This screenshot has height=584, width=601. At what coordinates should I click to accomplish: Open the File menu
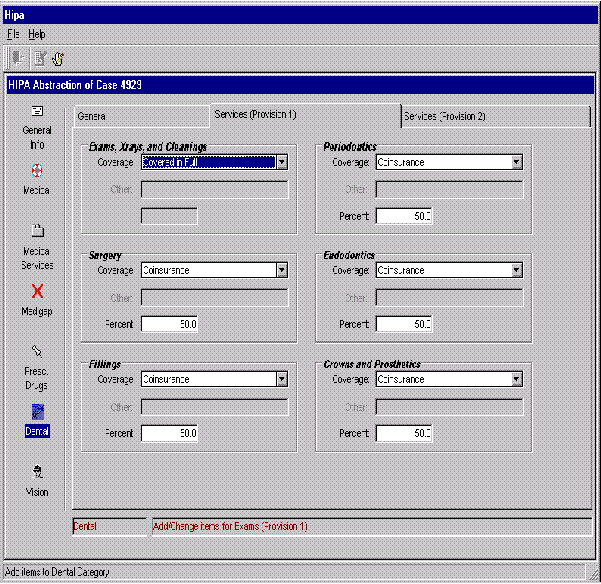(x=13, y=34)
